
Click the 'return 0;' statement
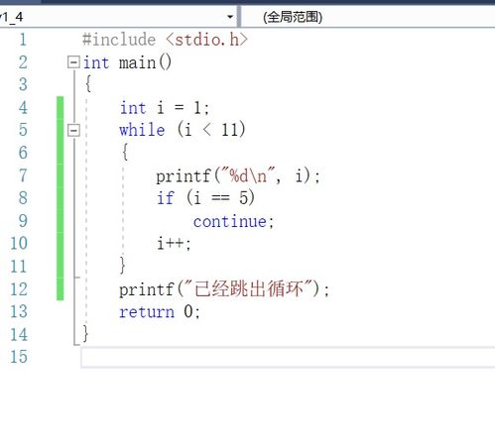pos(160,311)
